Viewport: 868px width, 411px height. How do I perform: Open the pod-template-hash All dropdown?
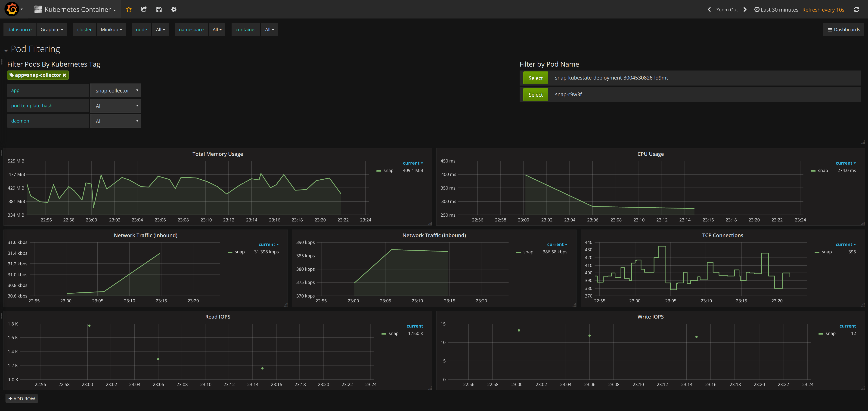tap(116, 106)
